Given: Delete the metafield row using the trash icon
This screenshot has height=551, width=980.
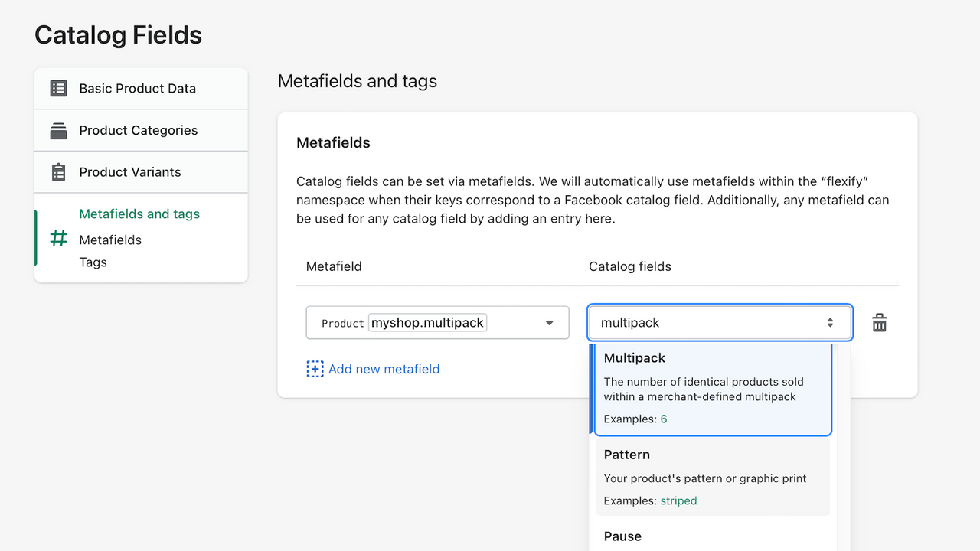Looking at the screenshot, I should (x=879, y=322).
